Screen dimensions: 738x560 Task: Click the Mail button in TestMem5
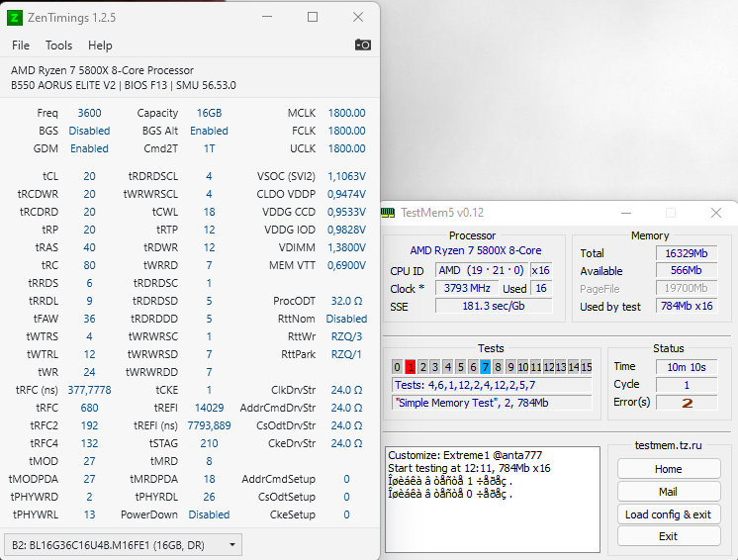click(669, 492)
